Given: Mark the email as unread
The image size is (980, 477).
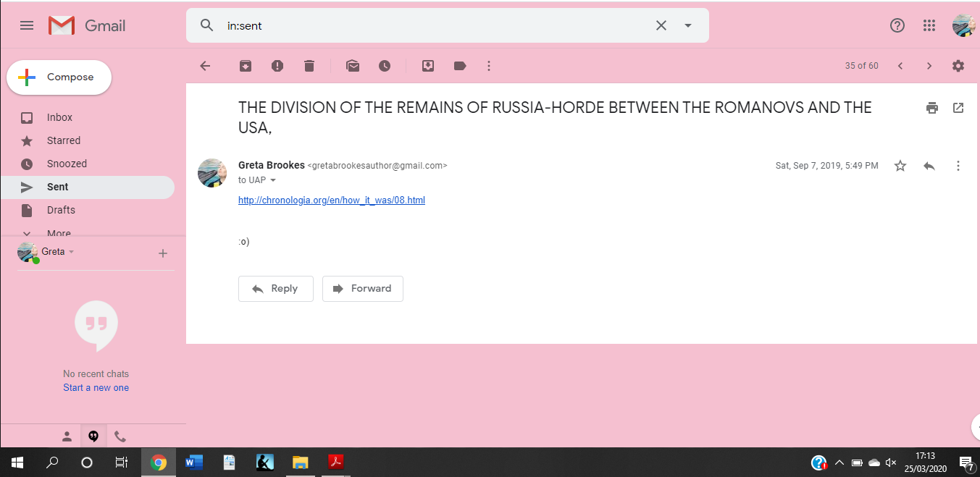Looking at the screenshot, I should coord(353,66).
